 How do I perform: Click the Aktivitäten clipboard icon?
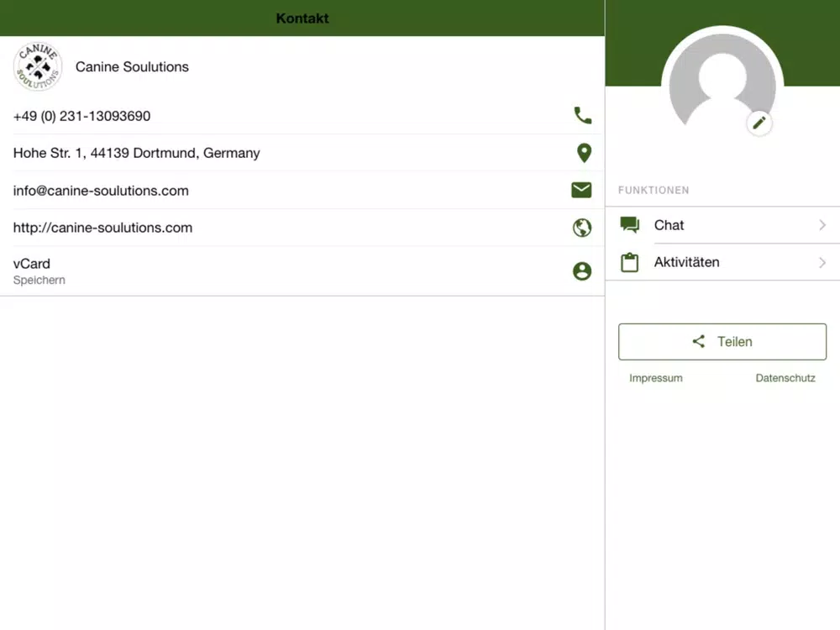click(629, 262)
